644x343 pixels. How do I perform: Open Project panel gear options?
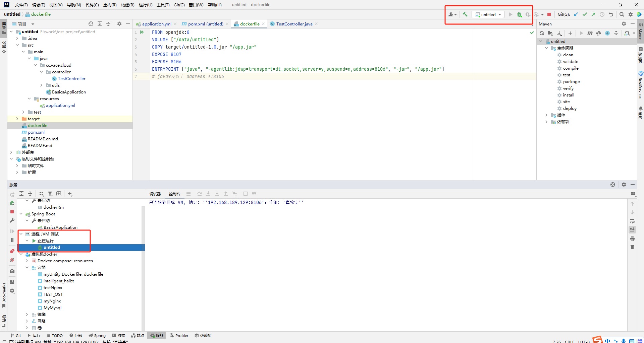click(x=119, y=24)
